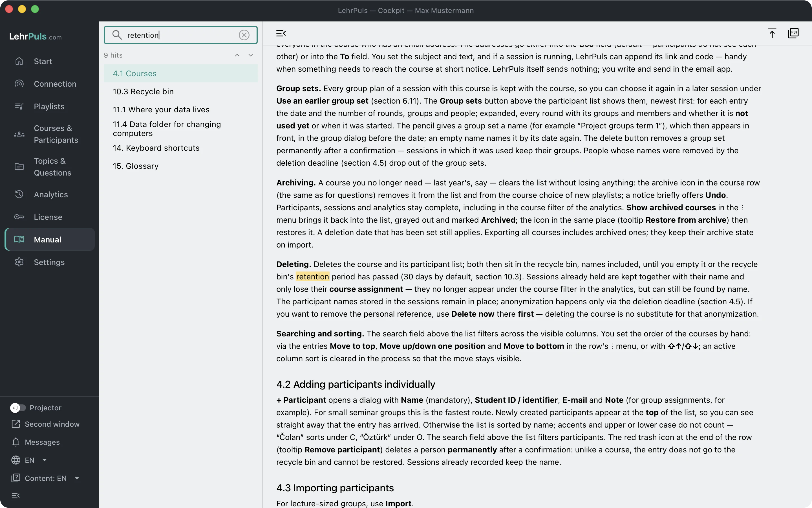Image resolution: width=812 pixels, height=508 pixels.
Task: Open the Content: EN language dropdown
Action: click(x=45, y=478)
